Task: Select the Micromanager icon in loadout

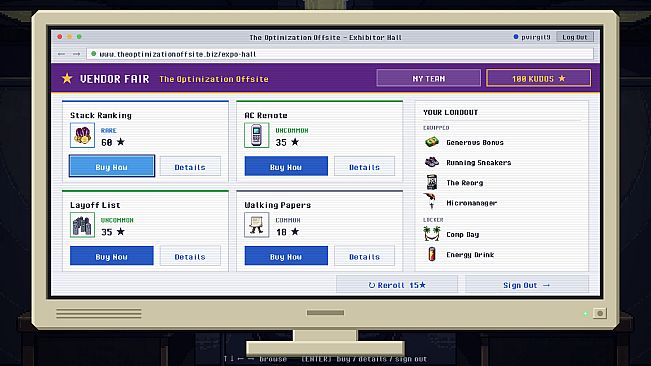Action: [x=430, y=201]
